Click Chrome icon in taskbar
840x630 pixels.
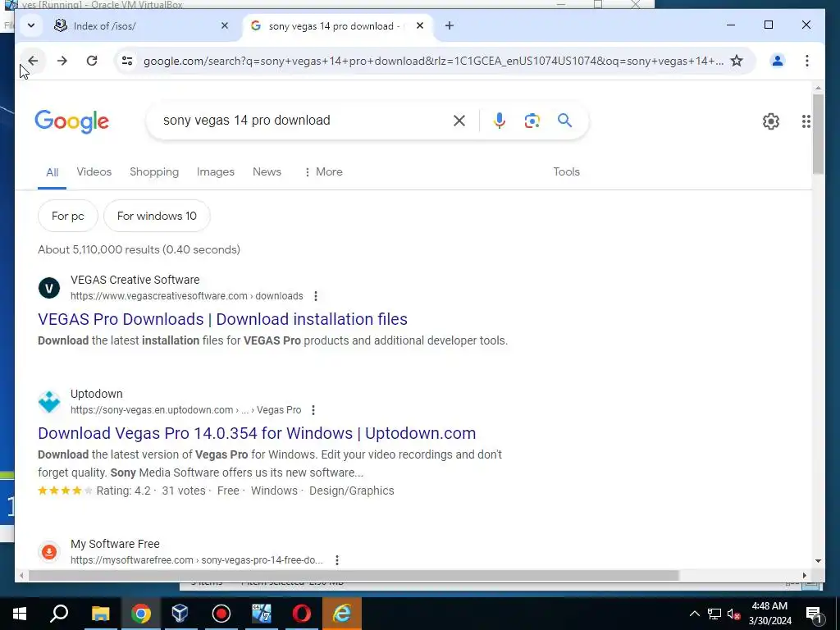(x=141, y=614)
